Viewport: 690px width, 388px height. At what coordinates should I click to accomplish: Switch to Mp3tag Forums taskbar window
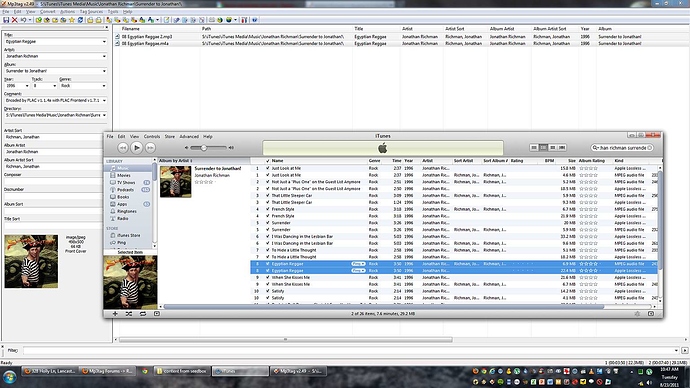(108, 371)
